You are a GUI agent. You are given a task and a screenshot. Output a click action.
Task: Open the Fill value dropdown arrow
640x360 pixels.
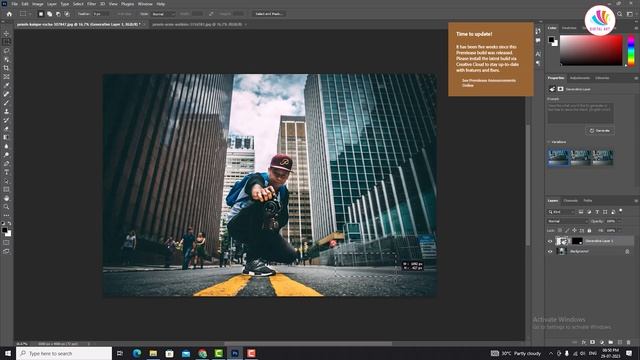tap(620, 231)
